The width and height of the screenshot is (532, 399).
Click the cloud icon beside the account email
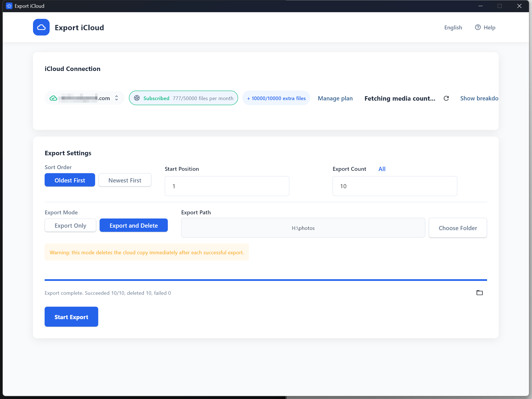pos(53,98)
